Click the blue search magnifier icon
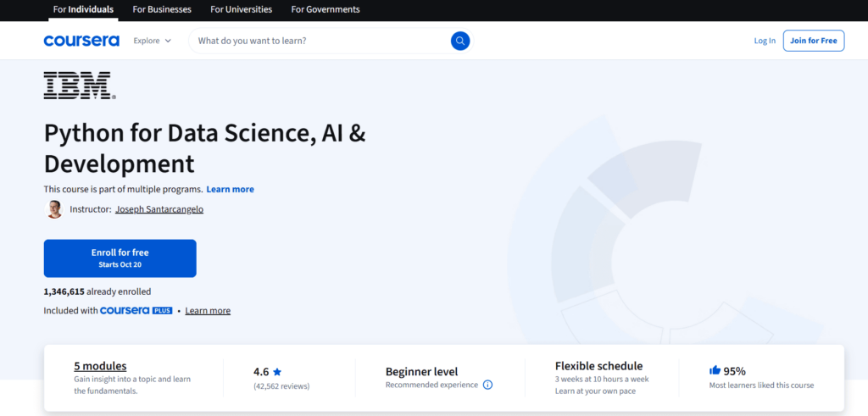 459,41
